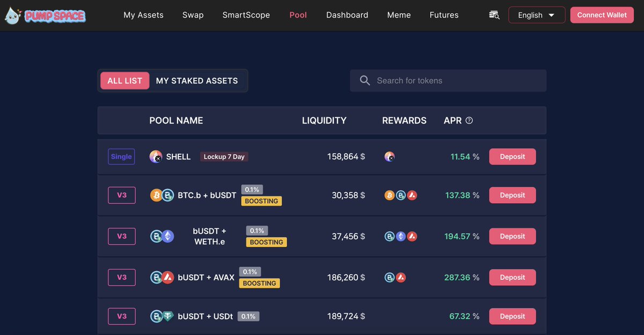Open the Futures page
The image size is (644, 335).
444,15
